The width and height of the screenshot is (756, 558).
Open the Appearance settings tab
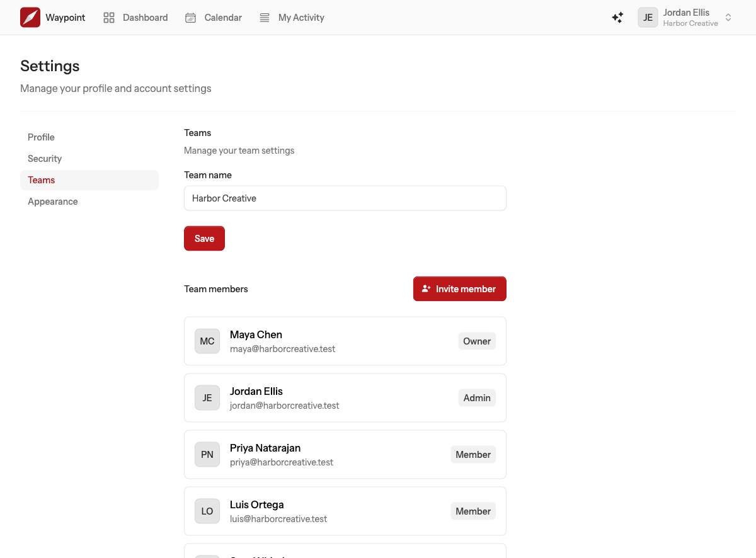click(89, 202)
